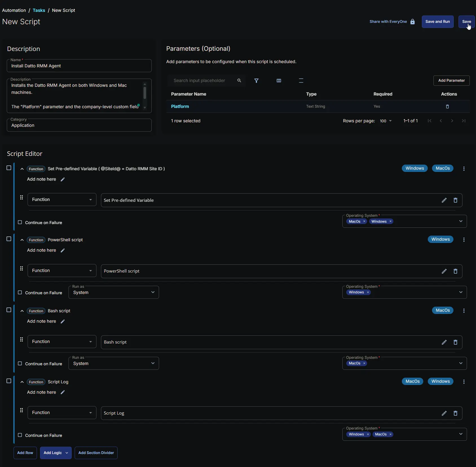Open the Run as dropdown for PowerShell script
The height and width of the screenshot is (467, 476).
pyautogui.click(x=114, y=292)
